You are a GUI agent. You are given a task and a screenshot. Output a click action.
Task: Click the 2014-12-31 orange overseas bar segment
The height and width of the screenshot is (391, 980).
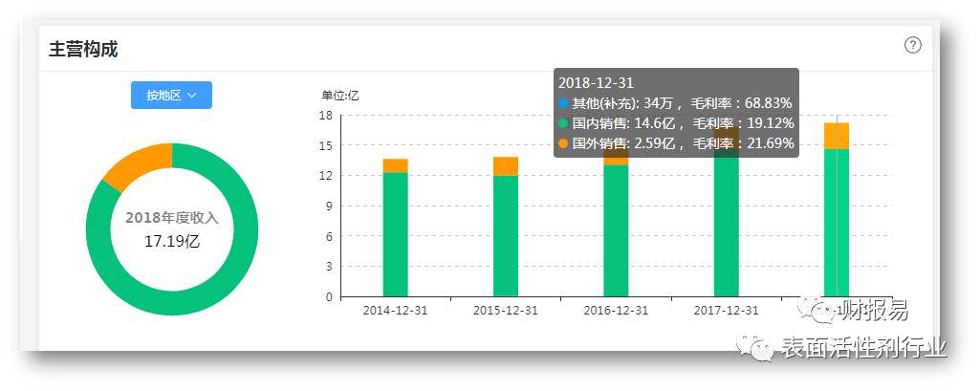(395, 165)
